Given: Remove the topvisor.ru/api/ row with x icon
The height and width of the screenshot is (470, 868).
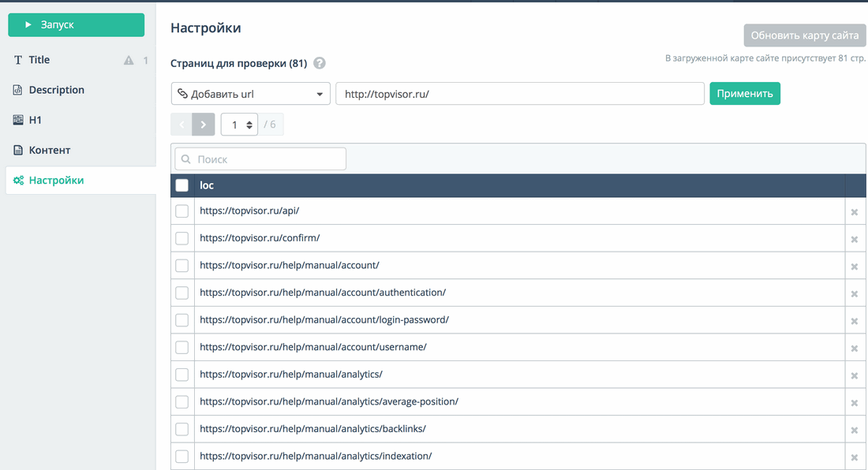Looking at the screenshot, I should pos(854,212).
